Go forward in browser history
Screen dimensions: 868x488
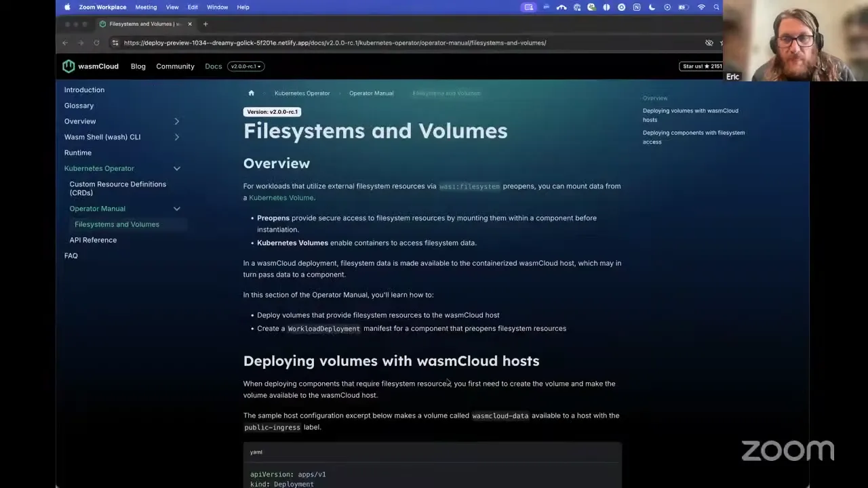[81, 43]
